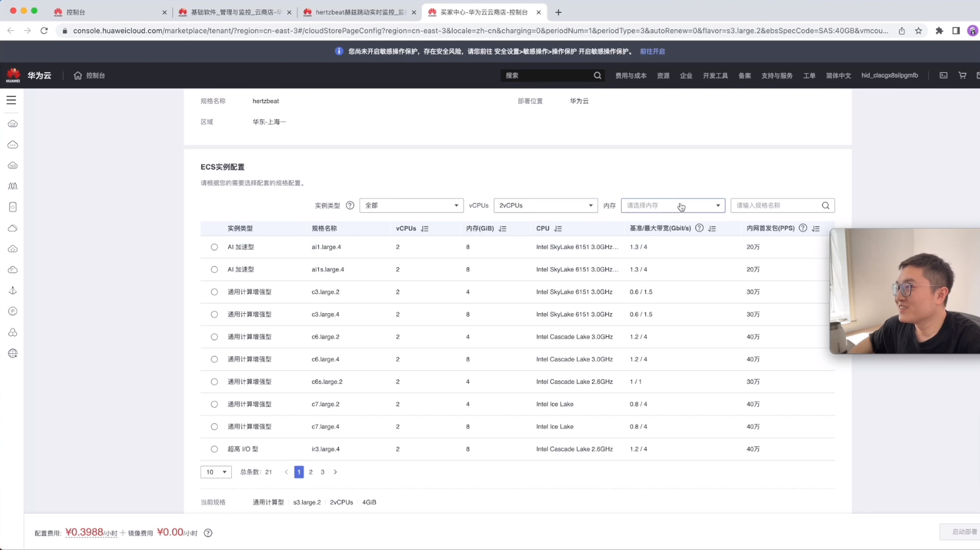The height and width of the screenshot is (550, 980).
Task: Click help icon beside 镜像费用 price
Action: pyautogui.click(x=208, y=533)
